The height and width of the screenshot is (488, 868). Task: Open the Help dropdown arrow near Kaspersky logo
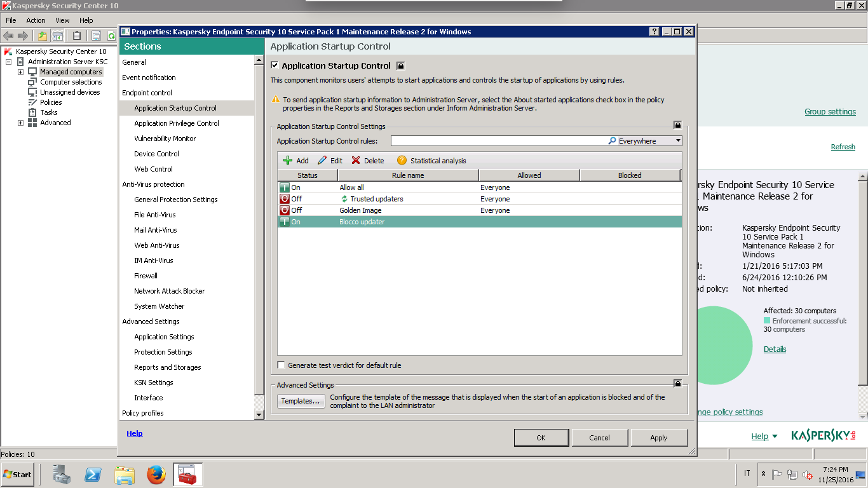pos(775,437)
